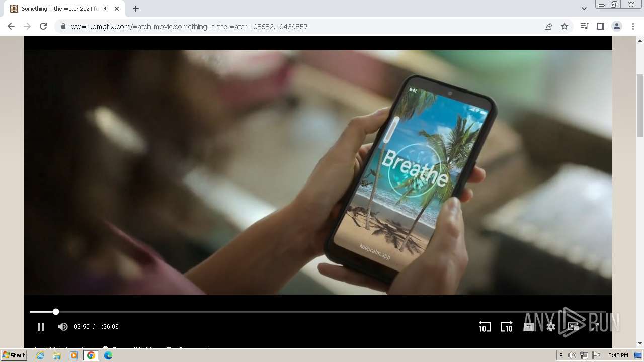
Task: Show hidden system tray icons
Action: (x=561, y=355)
